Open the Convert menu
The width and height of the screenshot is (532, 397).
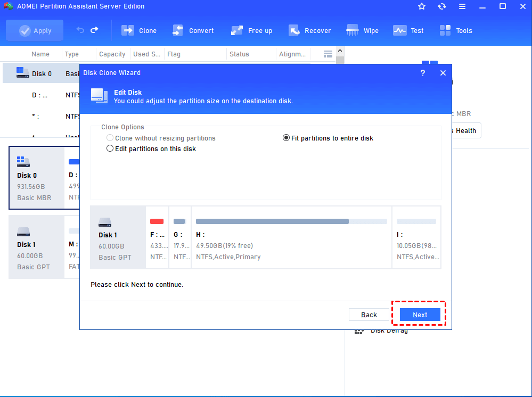pyautogui.click(x=193, y=30)
